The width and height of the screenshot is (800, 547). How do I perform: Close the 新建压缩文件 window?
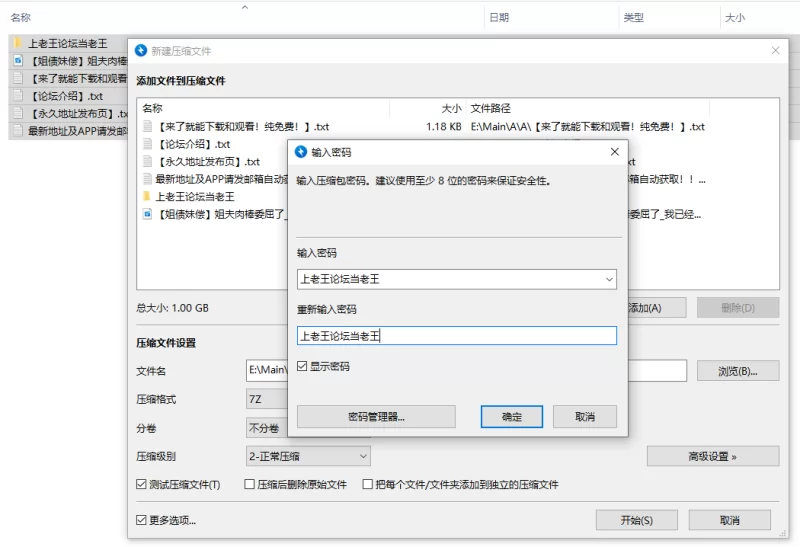776,51
